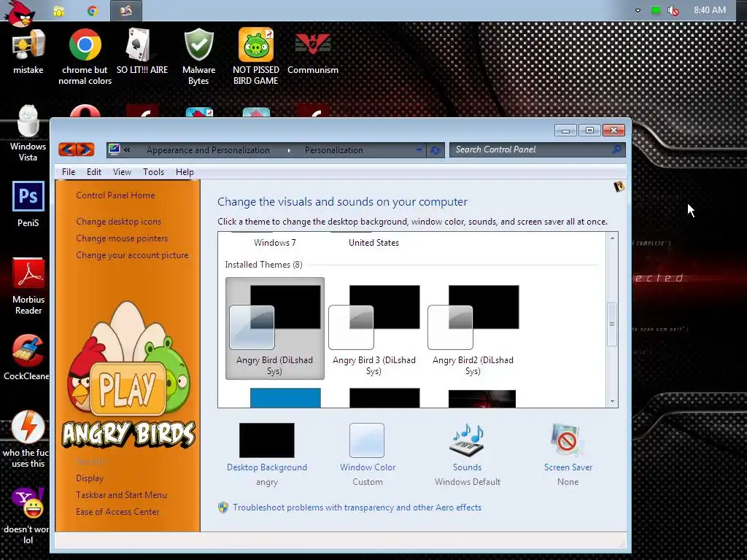Image resolution: width=747 pixels, height=560 pixels.
Task: Click Appearance and Personalization breadcrumb
Action: tap(208, 150)
